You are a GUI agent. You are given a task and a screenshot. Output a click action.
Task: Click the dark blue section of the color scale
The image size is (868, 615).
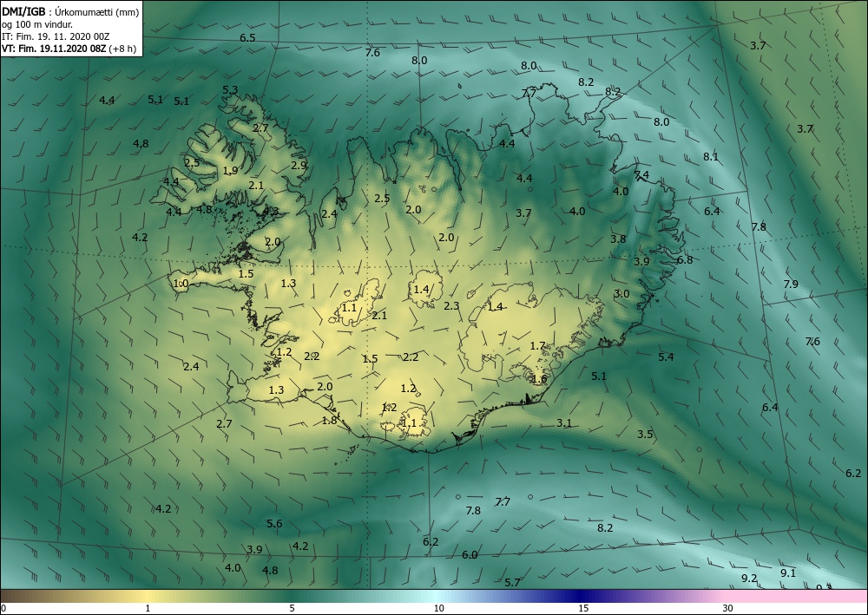coord(580,596)
